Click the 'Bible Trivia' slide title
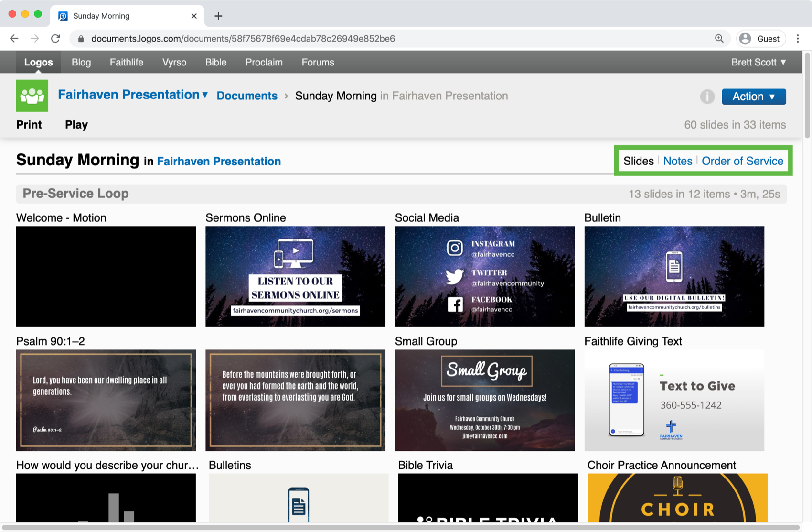Image resolution: width=812 pixels, height=532 pixels. pos(425,465)
